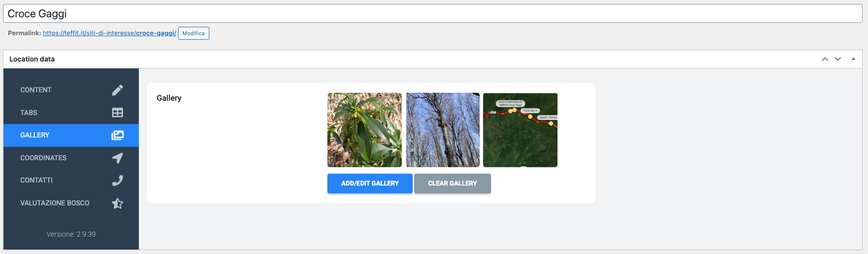Move Location data panel down
The image size is (868, 254).
(x=838, y=59)
